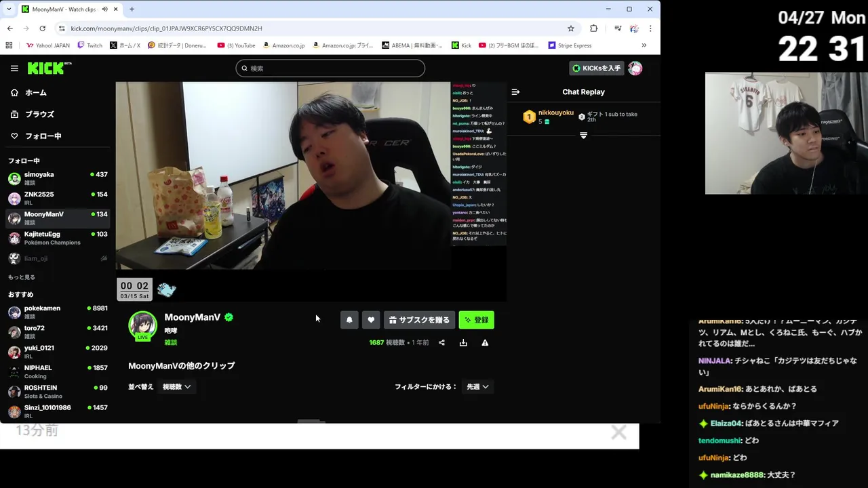
Task: Open the Amazon.co.jp bookmark
Action: pos(283,45)
